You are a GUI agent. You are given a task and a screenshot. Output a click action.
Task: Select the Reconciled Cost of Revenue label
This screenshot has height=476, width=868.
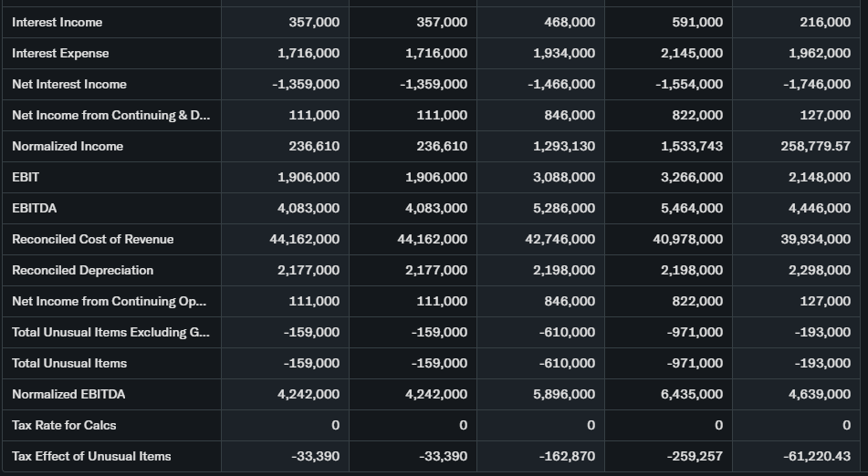pyautogui.click(x=92, y=239)
